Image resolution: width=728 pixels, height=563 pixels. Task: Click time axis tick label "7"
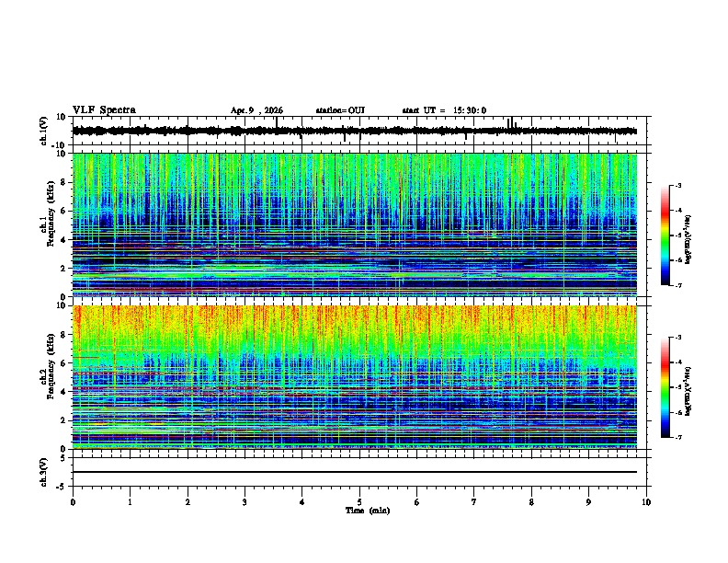pos(474,502)
